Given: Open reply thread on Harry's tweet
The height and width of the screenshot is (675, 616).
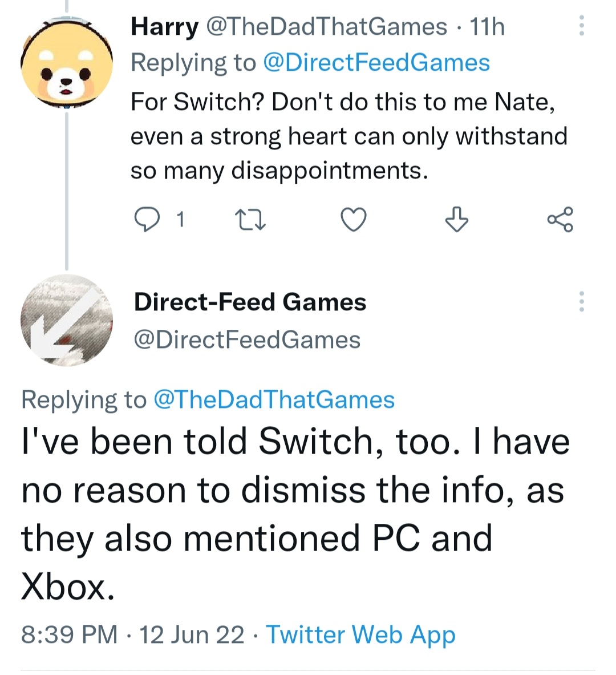Looking at the screenshot, I should [x=147, y=220].
